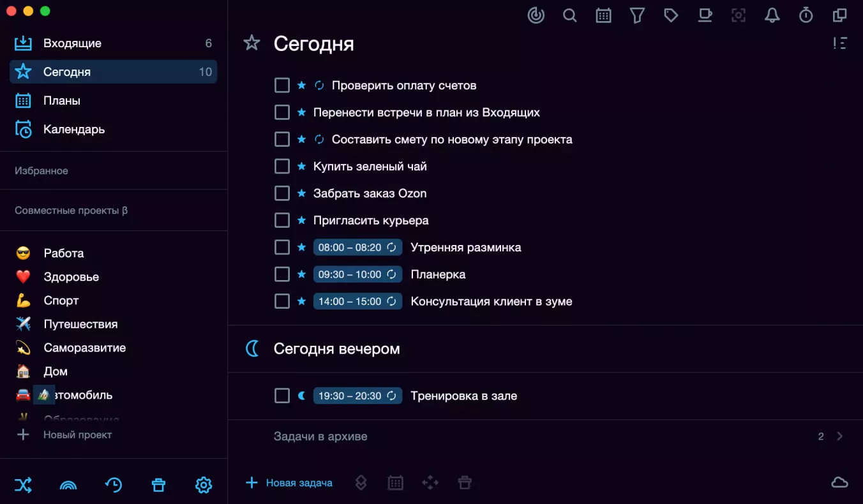The height and width of the screenshot is (504, 863).
Task: Open the history clock icon in sidebar bottom
Action: click(114, 485)
